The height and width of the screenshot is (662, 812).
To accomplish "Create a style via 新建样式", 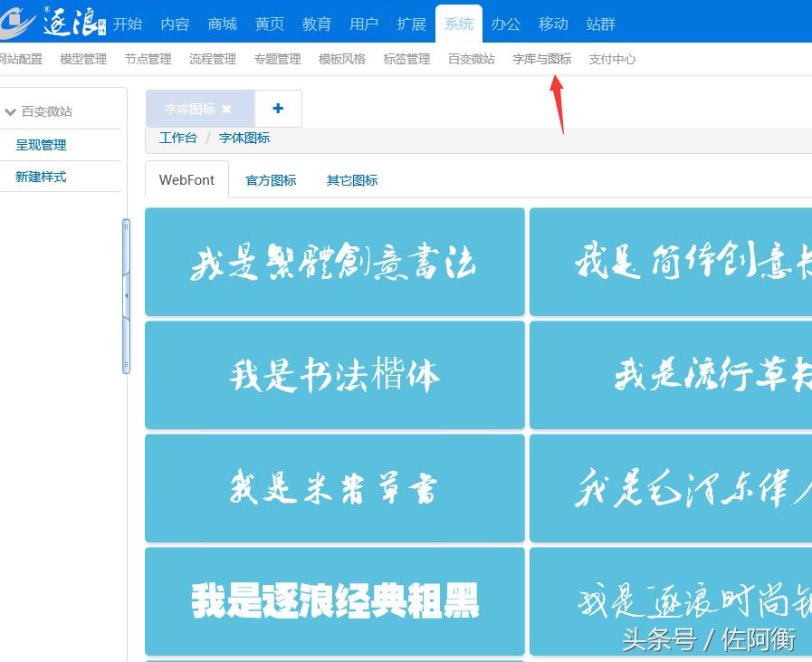I will 38,177.
